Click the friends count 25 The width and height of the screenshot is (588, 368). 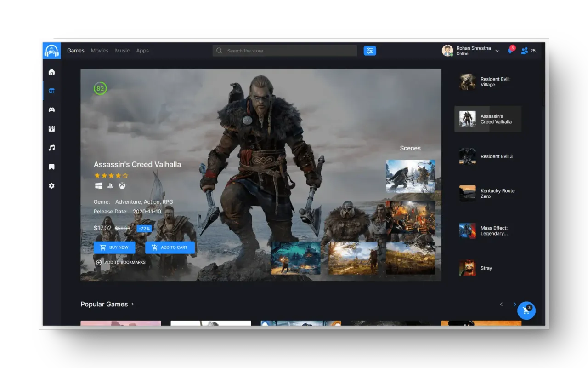533,51
